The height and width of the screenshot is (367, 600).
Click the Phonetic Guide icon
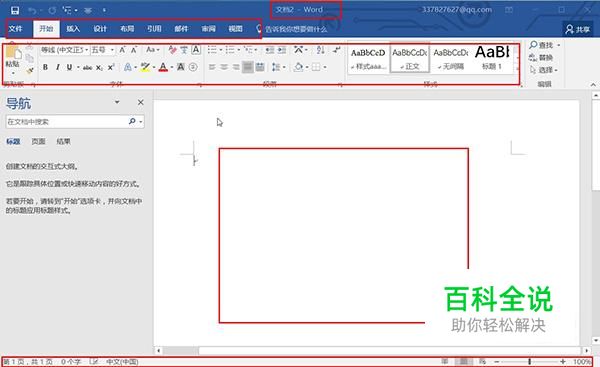[184, 50]
